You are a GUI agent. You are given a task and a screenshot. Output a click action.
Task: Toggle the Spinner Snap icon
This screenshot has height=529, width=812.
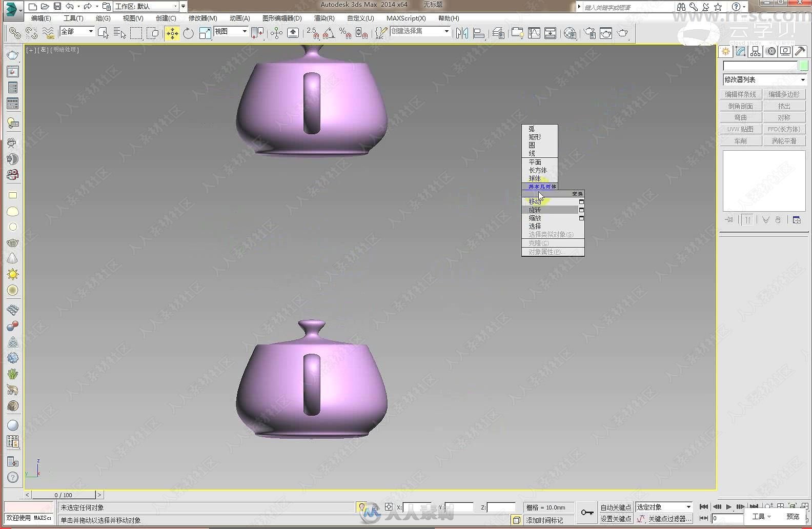361,33
